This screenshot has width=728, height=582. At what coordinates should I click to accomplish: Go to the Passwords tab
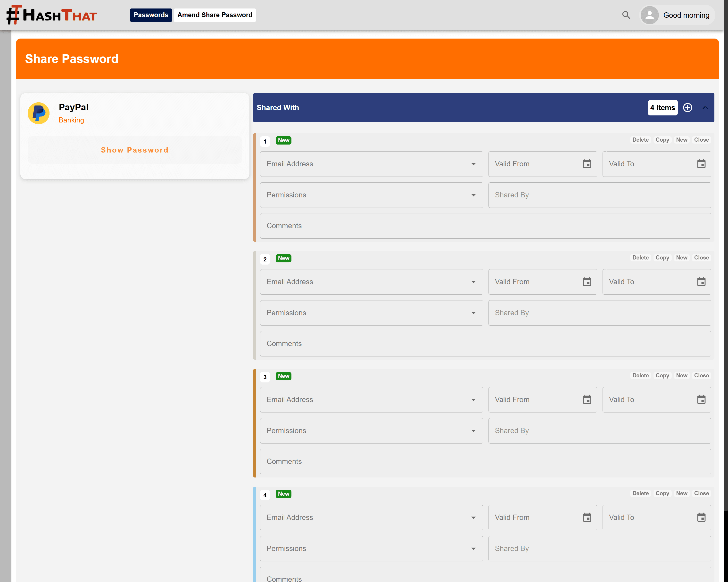pyautogui.click(x=151, y=15)
